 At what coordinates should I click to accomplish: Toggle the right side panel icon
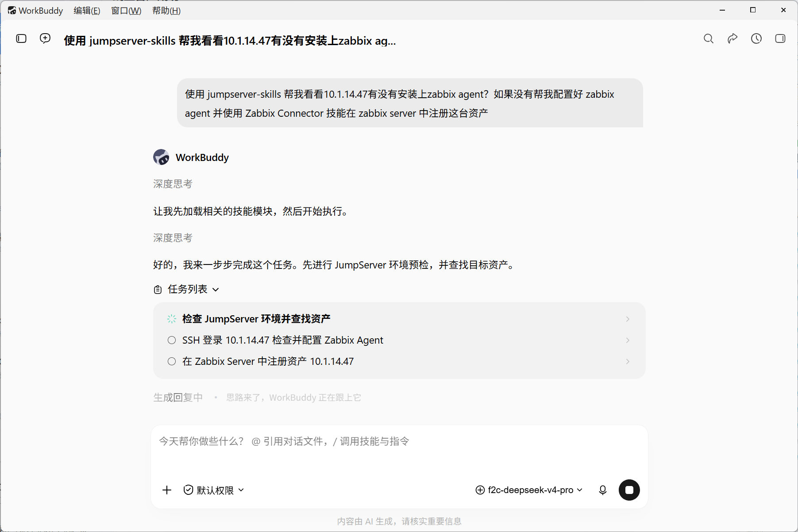click(x=780, y=39)
